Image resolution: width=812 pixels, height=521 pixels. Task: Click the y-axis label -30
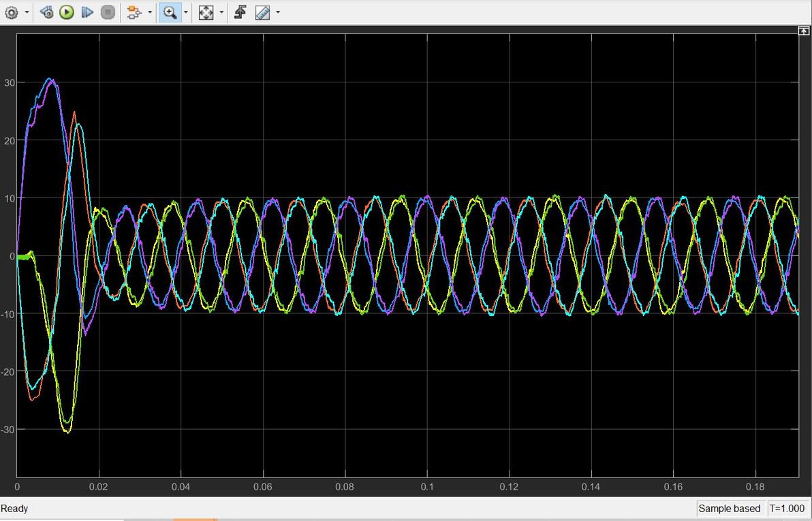(x=7, y=429)
